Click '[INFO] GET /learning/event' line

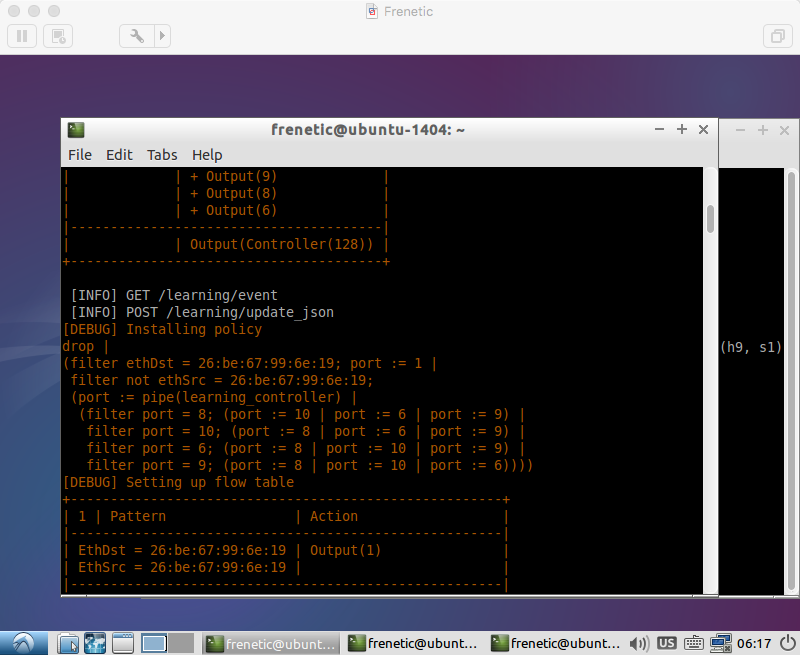tap(174, 295)
